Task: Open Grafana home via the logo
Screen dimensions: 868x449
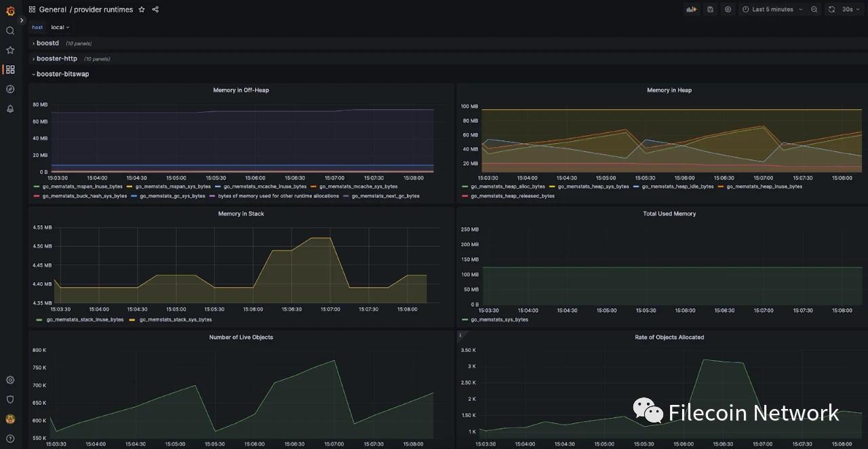Action: click(10, 10)
